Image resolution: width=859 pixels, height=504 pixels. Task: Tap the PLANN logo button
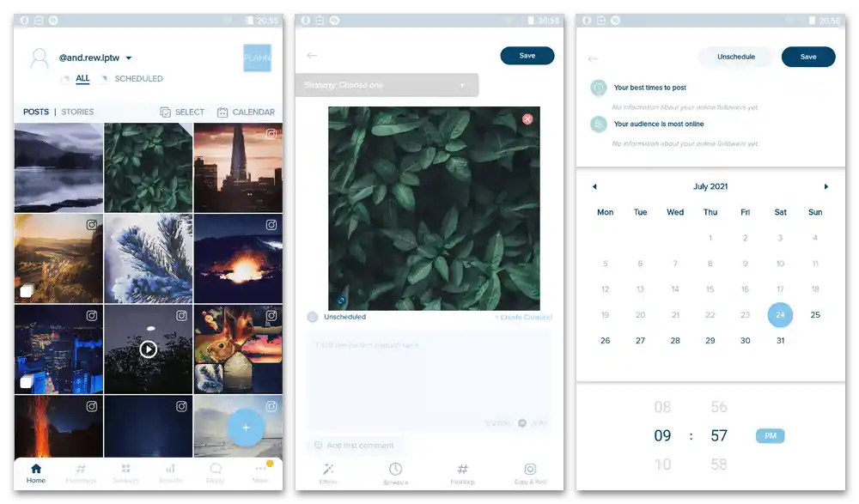coord(257,58)
